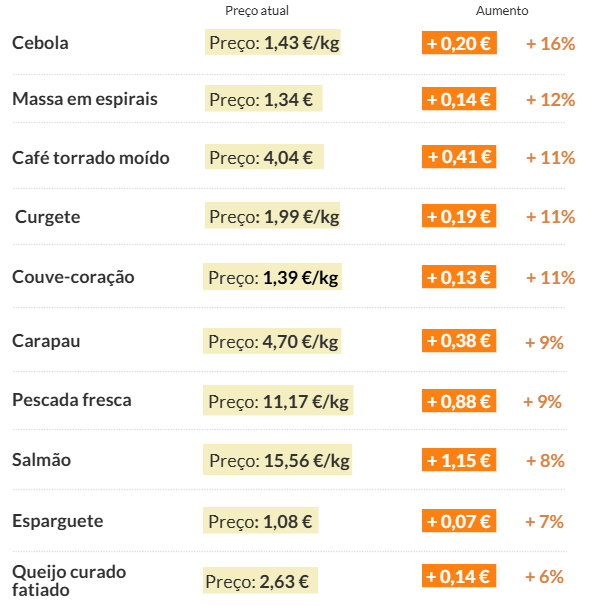Select the Café torrado moído label
This screenshot has width=597, height=606.
click(x=91, y=158)
